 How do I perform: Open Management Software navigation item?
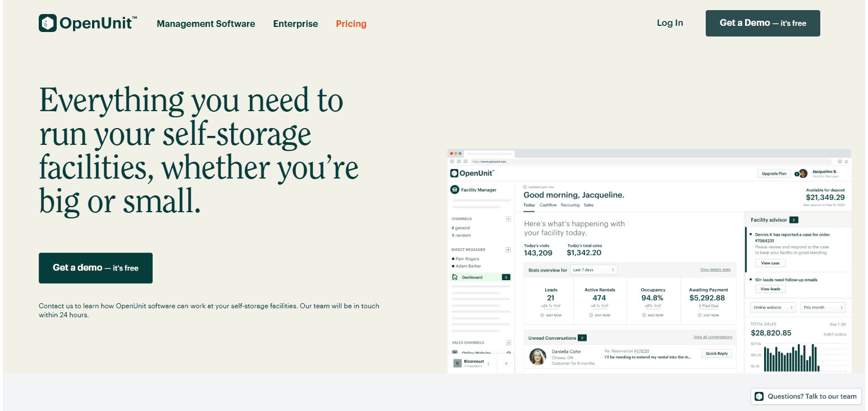[206, 24]
